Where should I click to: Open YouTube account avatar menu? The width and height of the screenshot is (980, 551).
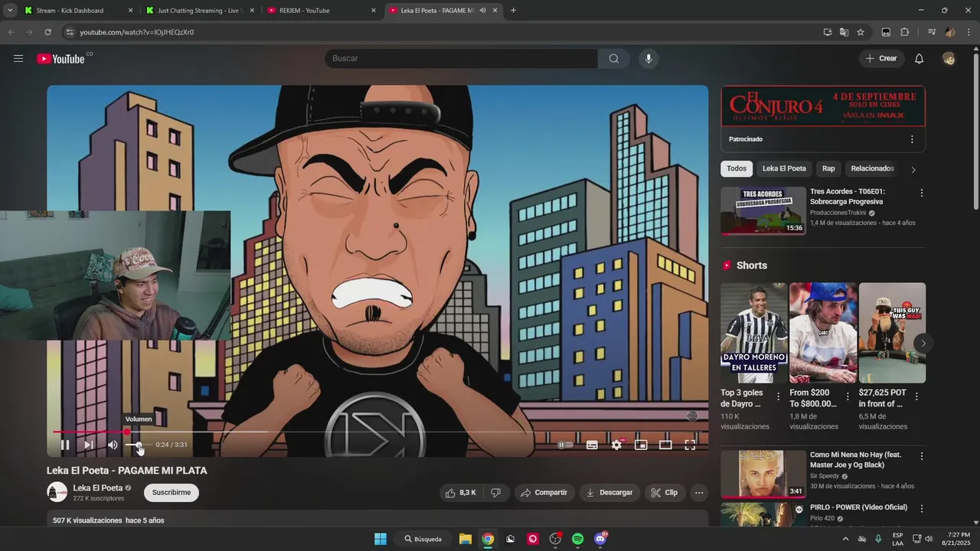pyautogui.click(x=949, y=59)
